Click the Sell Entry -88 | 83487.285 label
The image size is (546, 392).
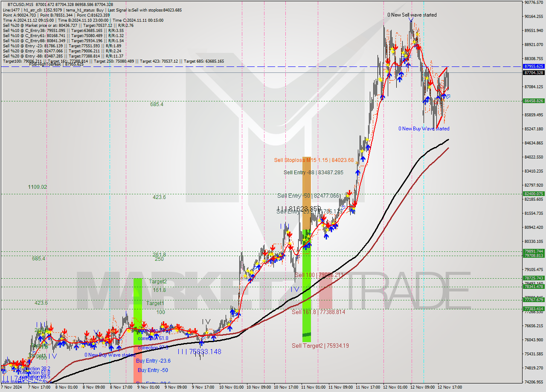[314, 173]
